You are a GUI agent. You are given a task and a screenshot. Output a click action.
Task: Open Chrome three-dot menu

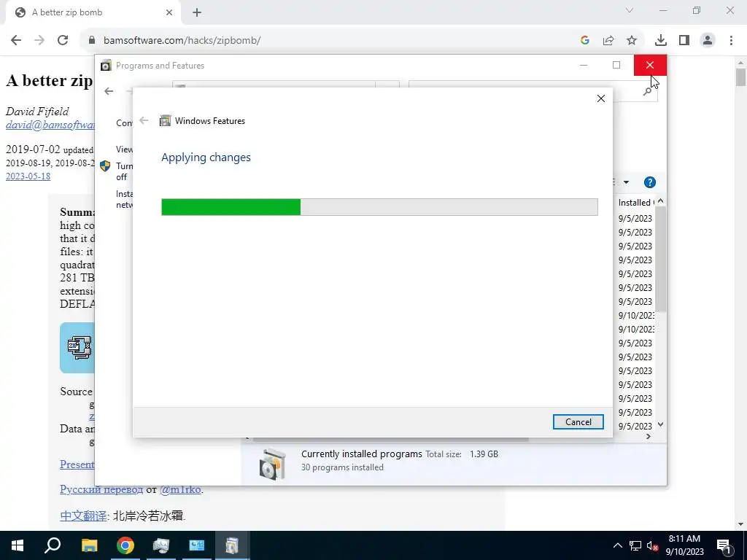[731, 41]
